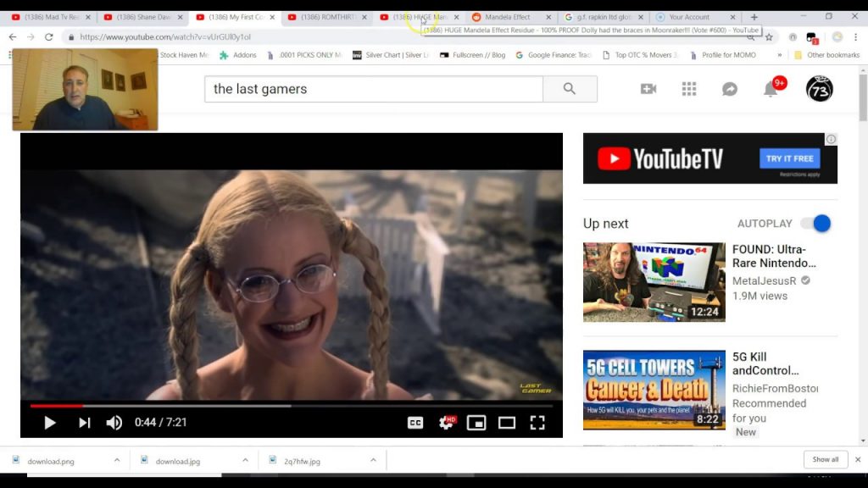Open video settings gear icon
Viewport: 868px width, 488px height.
(x=447, y=423)
